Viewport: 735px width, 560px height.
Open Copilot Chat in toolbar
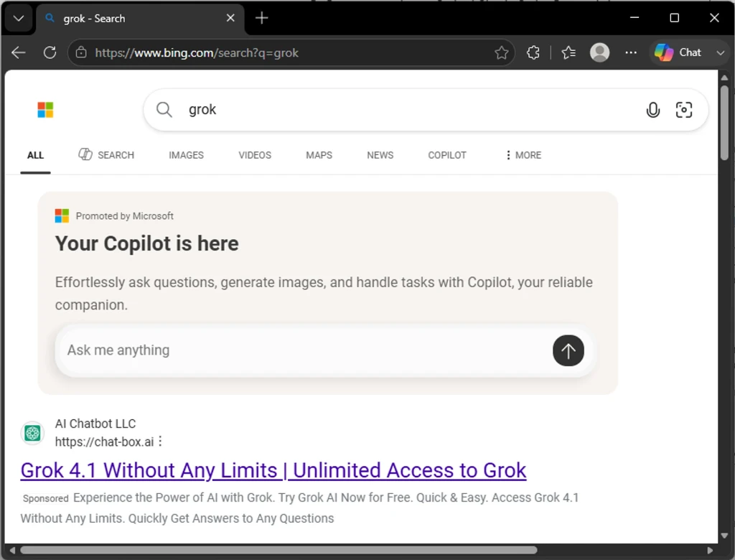point(678,52)
